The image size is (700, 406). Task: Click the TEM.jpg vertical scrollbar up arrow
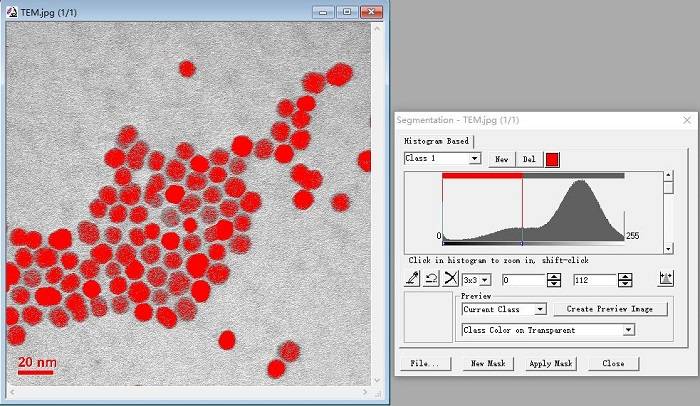point(377,28)
